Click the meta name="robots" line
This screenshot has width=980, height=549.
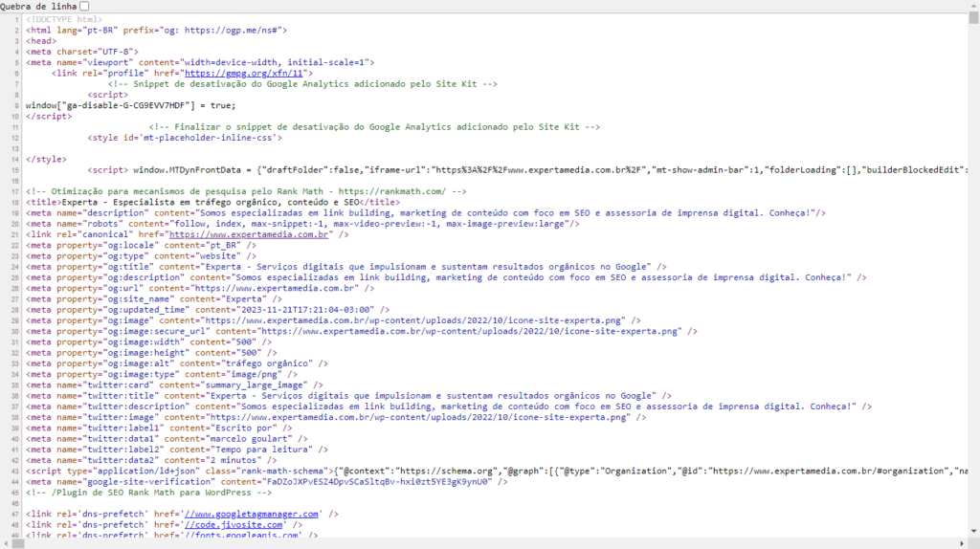click(302, 224)
